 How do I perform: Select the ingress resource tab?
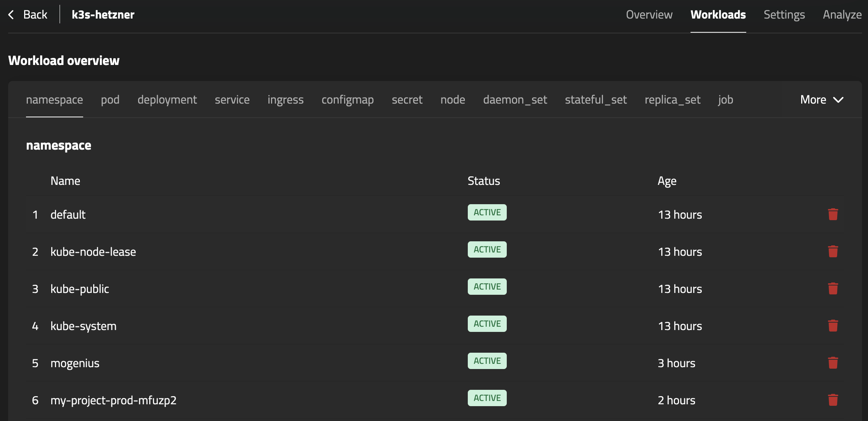(x=285, y=99)
